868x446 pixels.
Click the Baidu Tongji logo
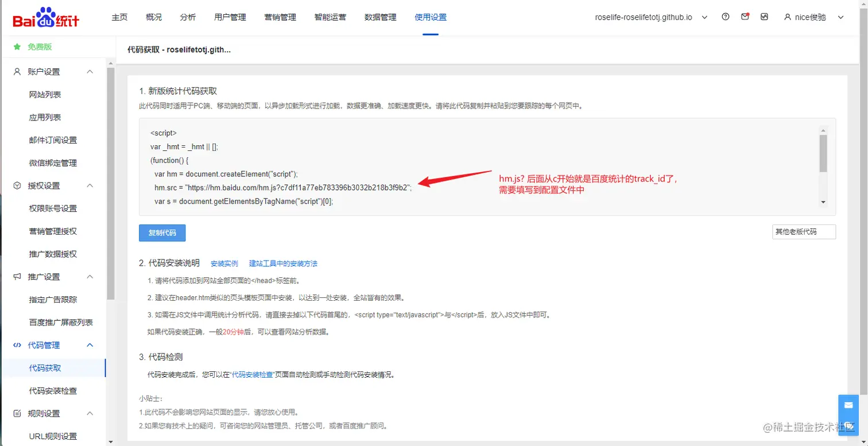(x=46, y=18)
